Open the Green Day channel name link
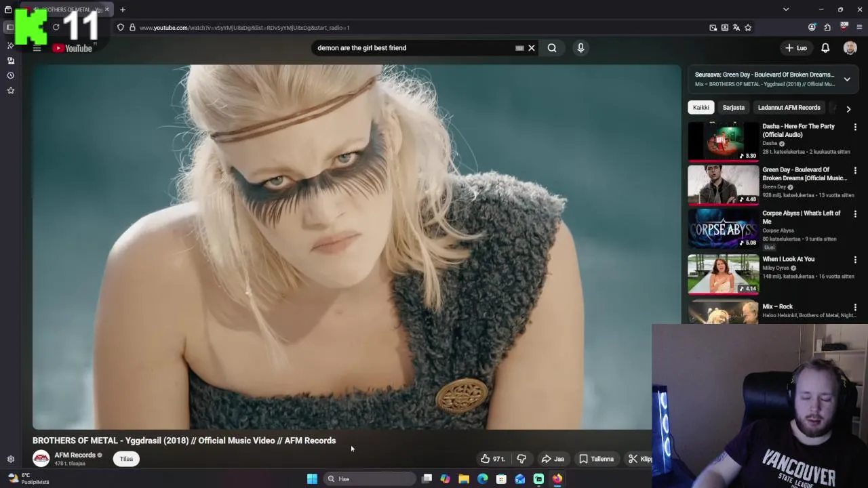 774,186
